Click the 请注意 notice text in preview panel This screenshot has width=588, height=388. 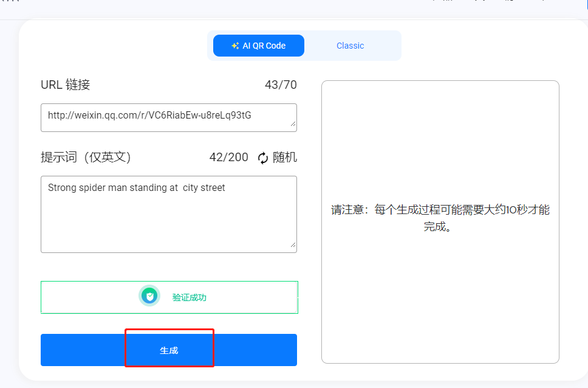point(440,218)
